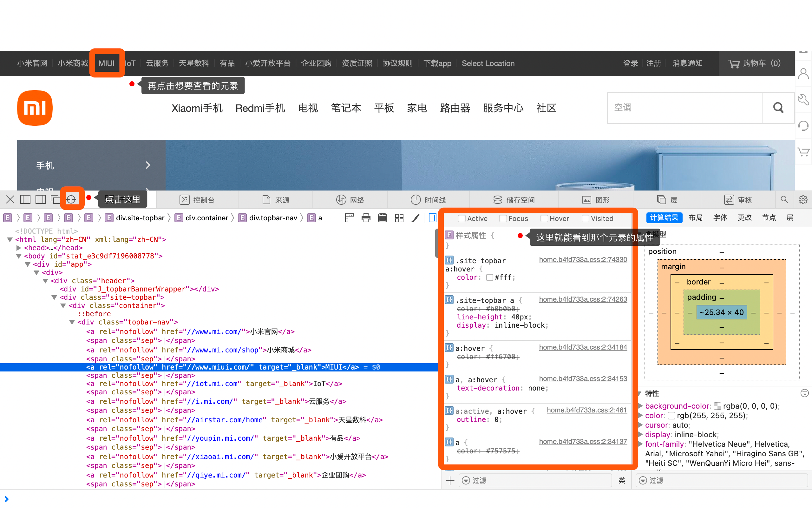Screen dimensions: 812x508
Task: Toggle the Hover pseudo-class checkbox
Action: pos(544,218)
